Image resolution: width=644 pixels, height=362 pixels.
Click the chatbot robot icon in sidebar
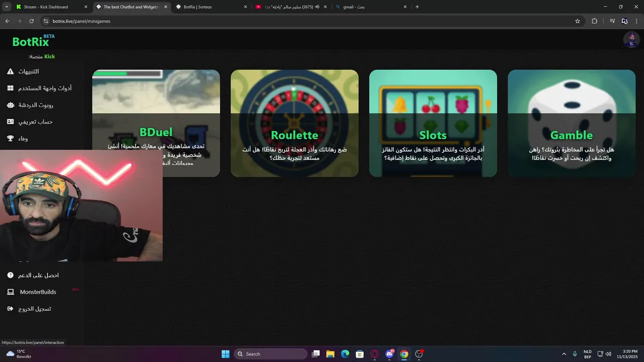(x=10, y=105)
